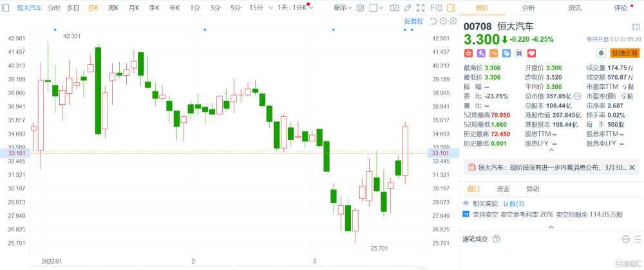Switch to 多日 multi-day chart
The image size is (644, 270).
pyautogui.click(x=73, y=8)
